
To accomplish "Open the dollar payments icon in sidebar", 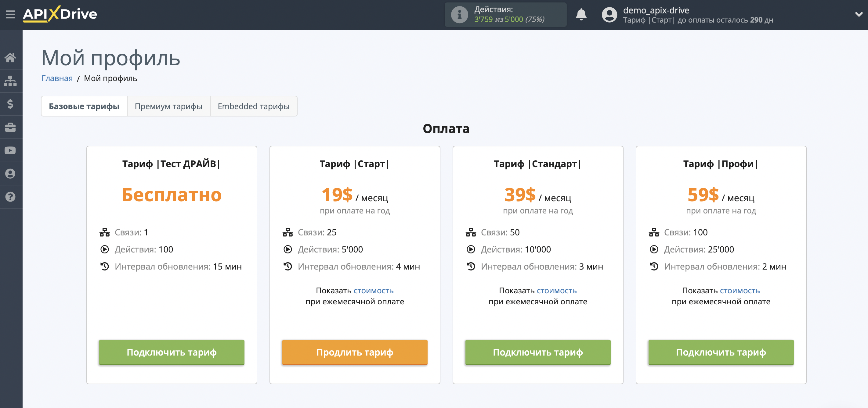I will click(10, 104).
